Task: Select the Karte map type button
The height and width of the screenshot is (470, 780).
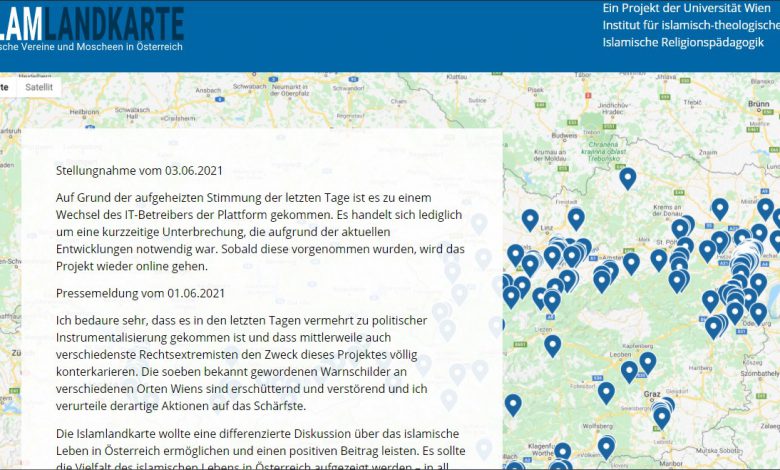Action: click(x=5, y=87)
